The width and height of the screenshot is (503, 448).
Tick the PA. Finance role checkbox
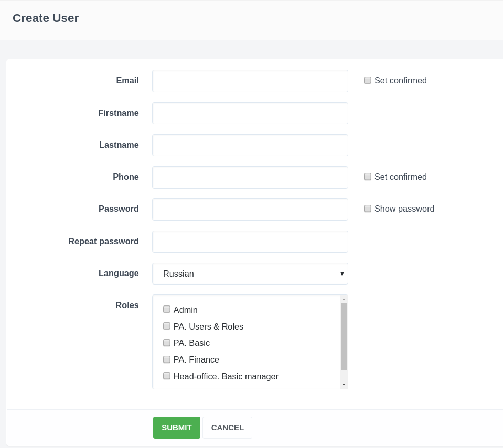[x=167, y=359]
